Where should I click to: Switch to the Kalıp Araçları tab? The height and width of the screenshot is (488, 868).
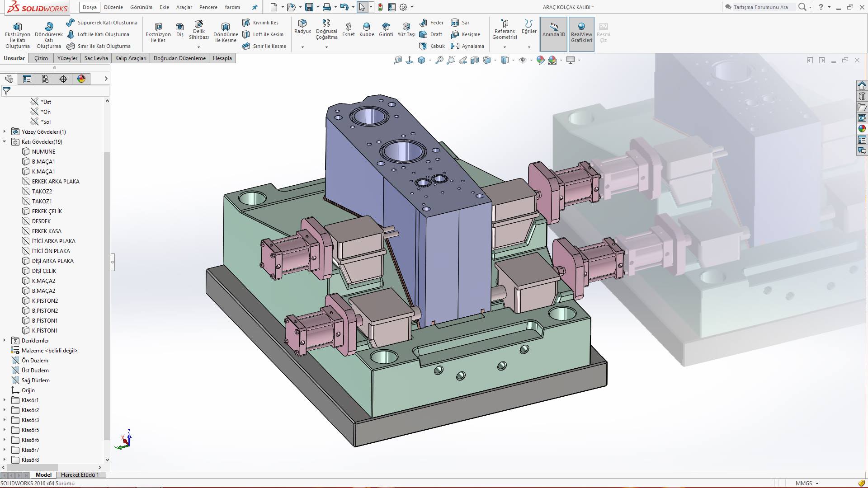click(x=131, y=58)
